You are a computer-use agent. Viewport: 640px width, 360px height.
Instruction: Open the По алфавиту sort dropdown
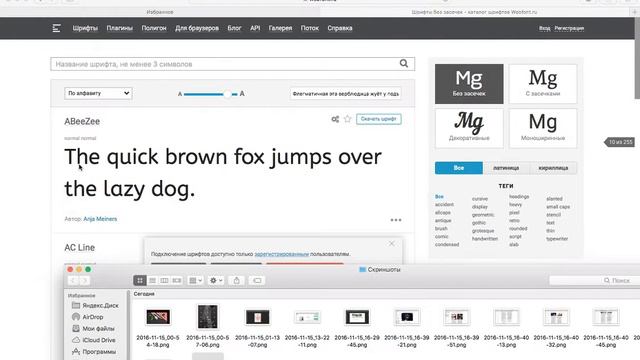(x=98, y=93)
